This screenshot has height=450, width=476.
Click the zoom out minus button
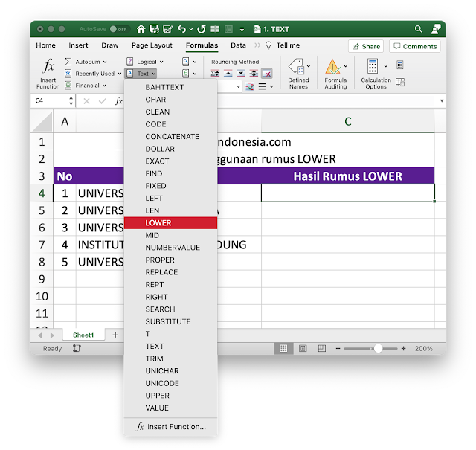[x=338, y=348]
